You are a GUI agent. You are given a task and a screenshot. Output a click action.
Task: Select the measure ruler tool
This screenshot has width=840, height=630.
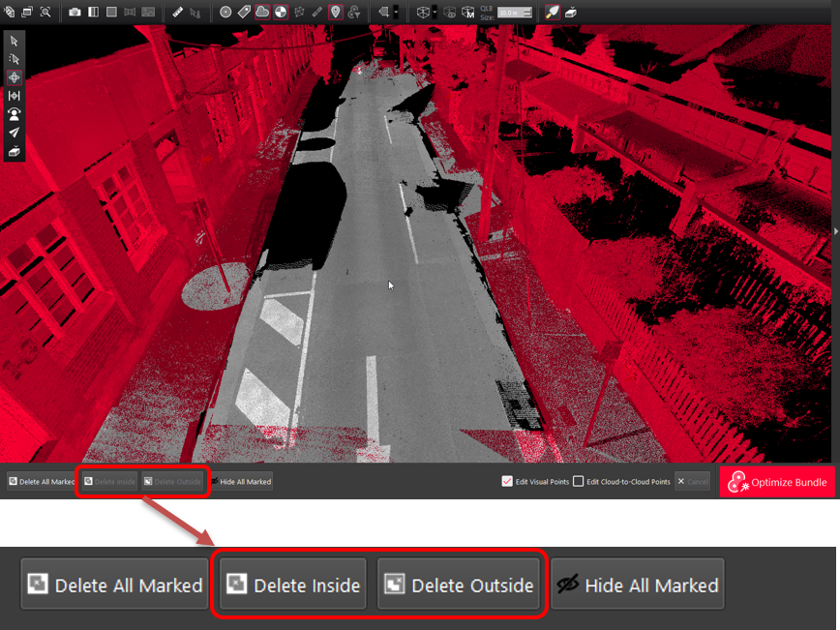pos(177,12)
